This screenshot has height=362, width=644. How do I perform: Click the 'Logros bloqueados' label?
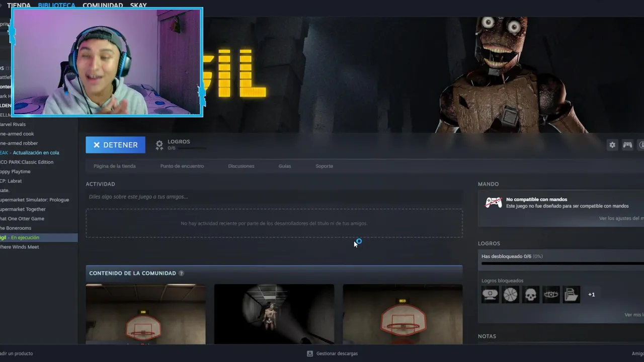502,281
